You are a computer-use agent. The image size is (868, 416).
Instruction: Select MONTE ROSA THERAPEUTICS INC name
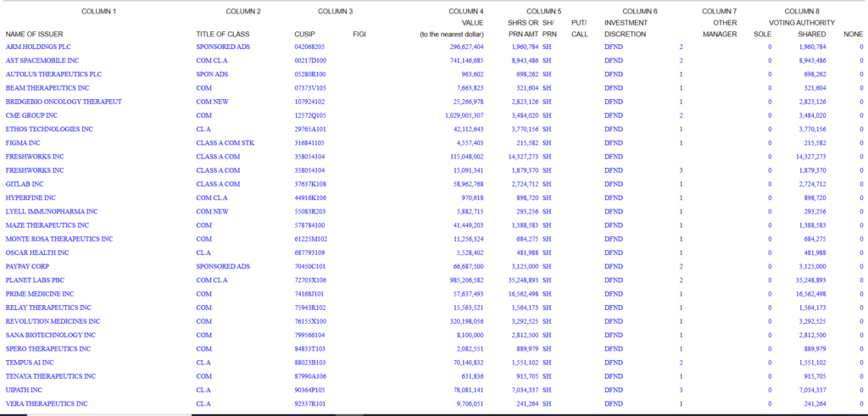click(x=59, y=239)
